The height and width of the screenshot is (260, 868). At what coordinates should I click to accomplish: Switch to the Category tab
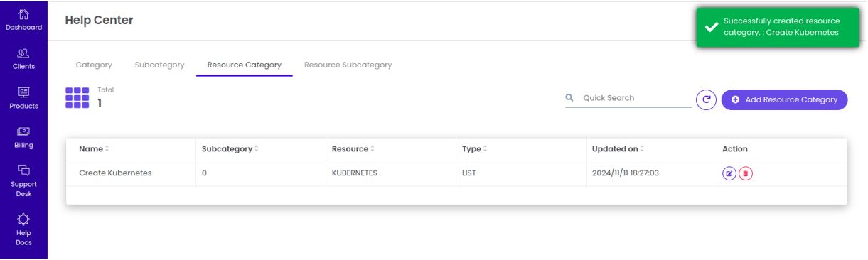(x=94, y=65)
